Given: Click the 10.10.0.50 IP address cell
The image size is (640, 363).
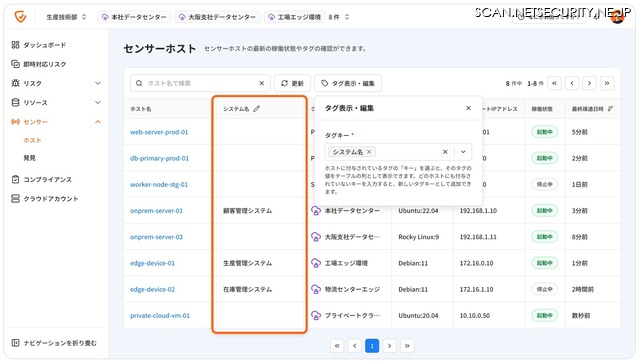Looking at the screenshot, I should tap(475, 316).
